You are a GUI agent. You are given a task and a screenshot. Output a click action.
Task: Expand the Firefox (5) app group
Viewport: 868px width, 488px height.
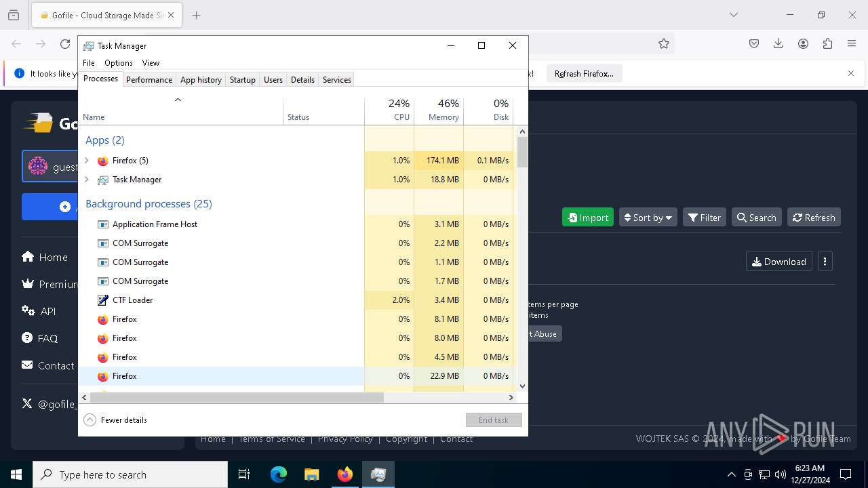(x=86, y=161)
